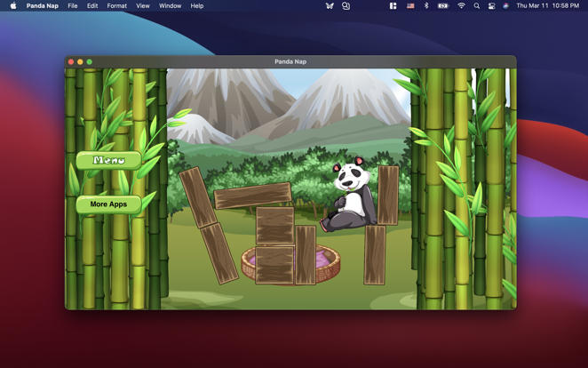Viewport: 588px width, 368px height.
Task: Click the upper leaning plank on the left
Action: (x=198, y=197)
